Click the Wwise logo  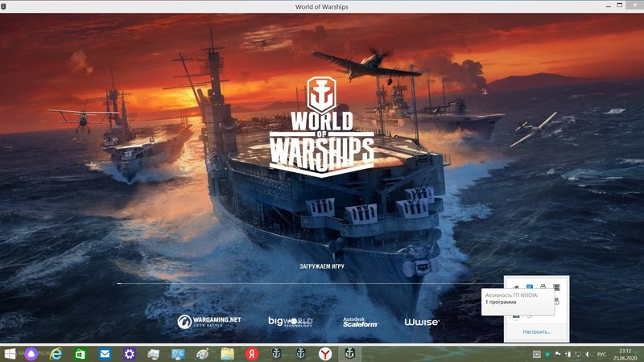421,323
